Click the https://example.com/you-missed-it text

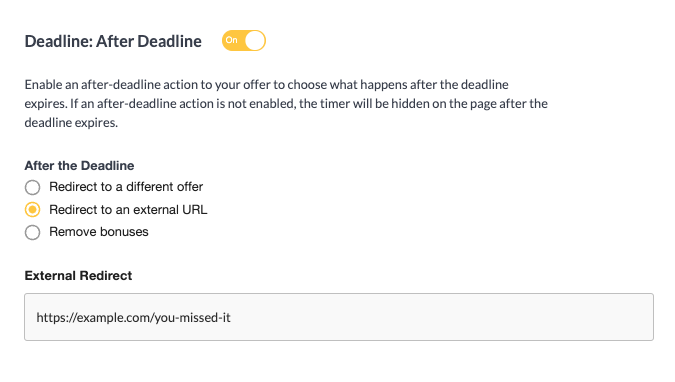[133, 317]
